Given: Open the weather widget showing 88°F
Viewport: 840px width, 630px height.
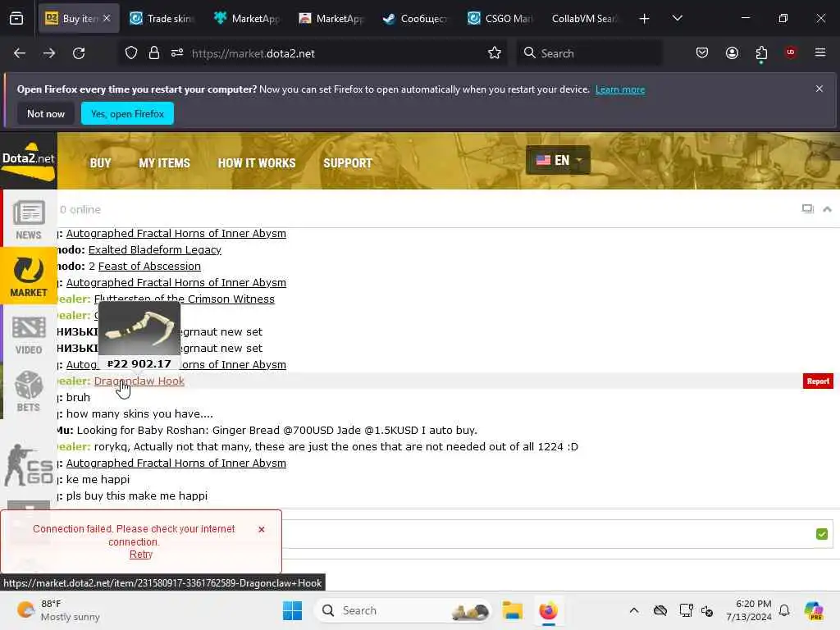Looking at the screenshot, I should coord(58,610).
